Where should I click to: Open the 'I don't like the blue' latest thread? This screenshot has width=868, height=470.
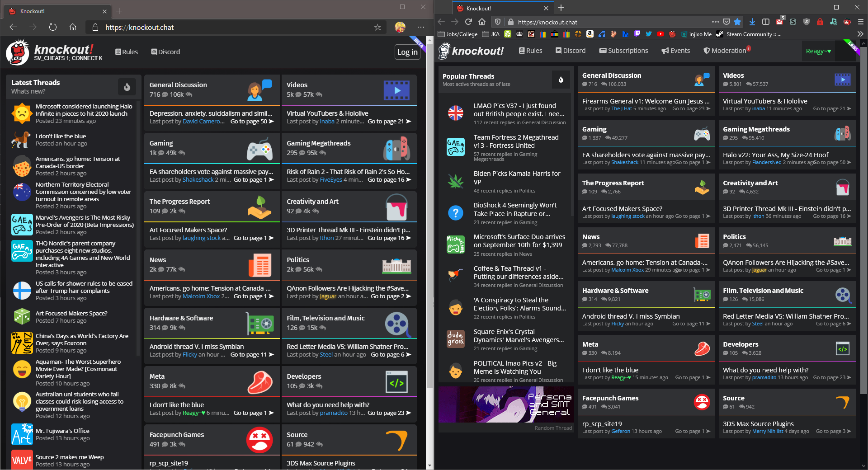[61, 136]
